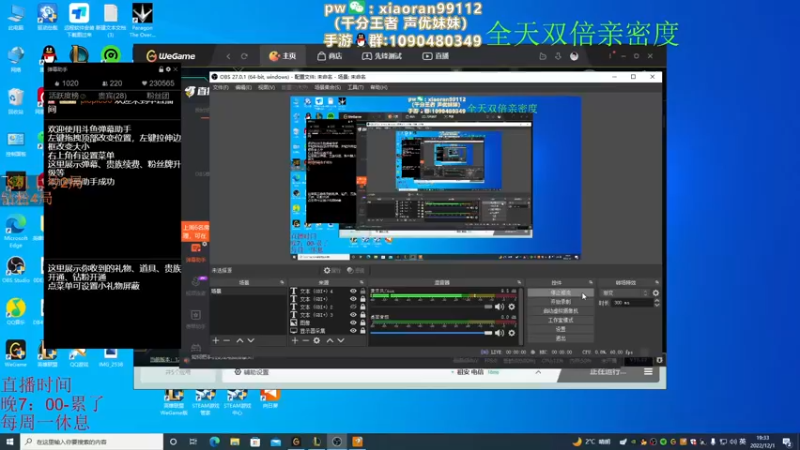800x450 pixels.
Task: Adjust the first mixer channel volume slider
Action: click(432, 307)
